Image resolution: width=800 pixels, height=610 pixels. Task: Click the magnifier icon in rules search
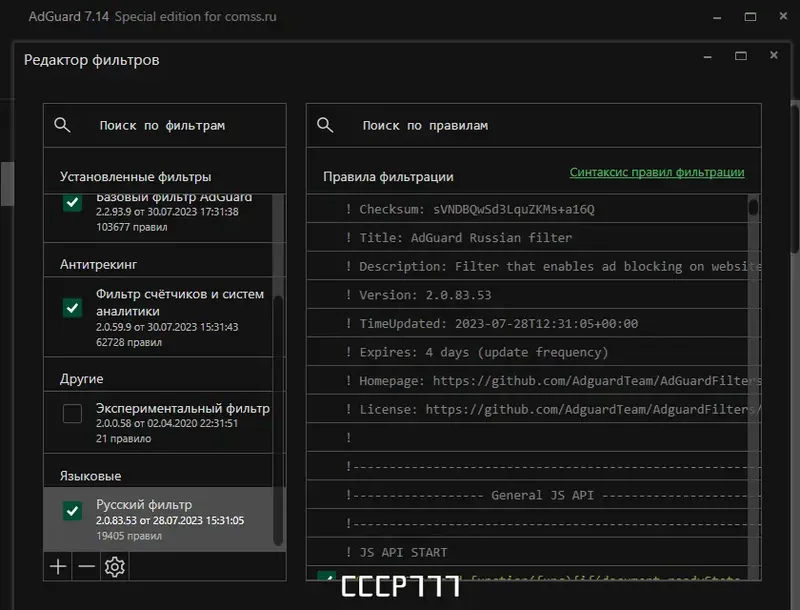click(x=325, y=125)
